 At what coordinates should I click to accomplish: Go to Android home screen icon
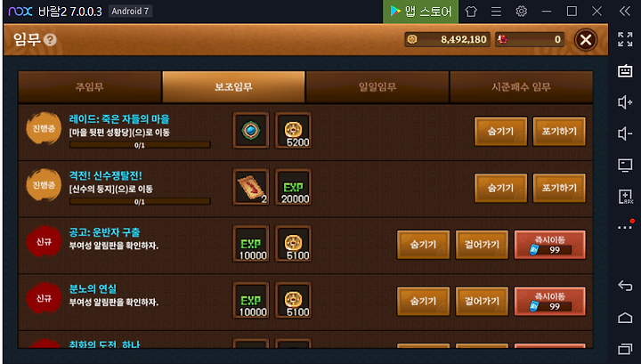(x=625, y=318)
